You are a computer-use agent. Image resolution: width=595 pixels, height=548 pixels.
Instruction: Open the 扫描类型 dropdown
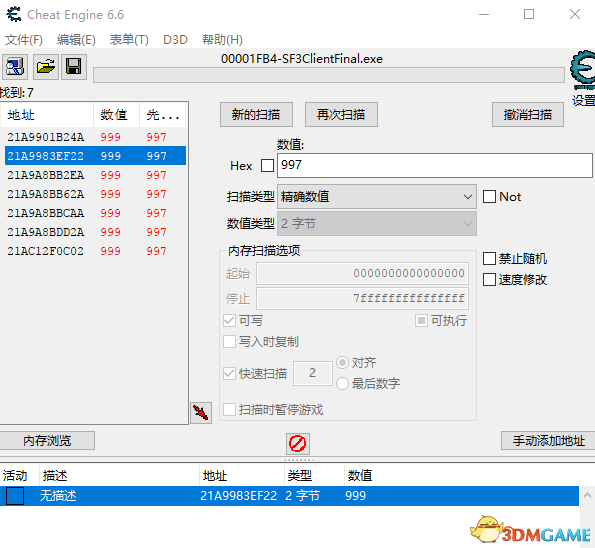[377, 197]
